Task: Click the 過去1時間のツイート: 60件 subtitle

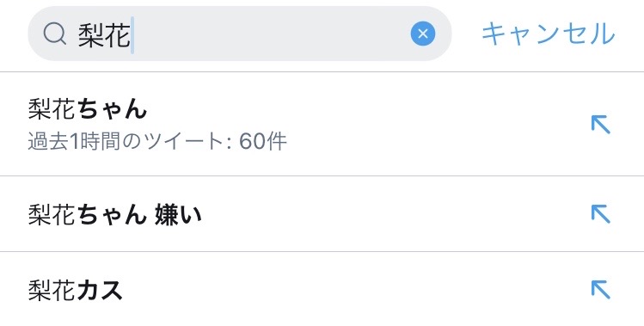Action: (x=157, y=142)
